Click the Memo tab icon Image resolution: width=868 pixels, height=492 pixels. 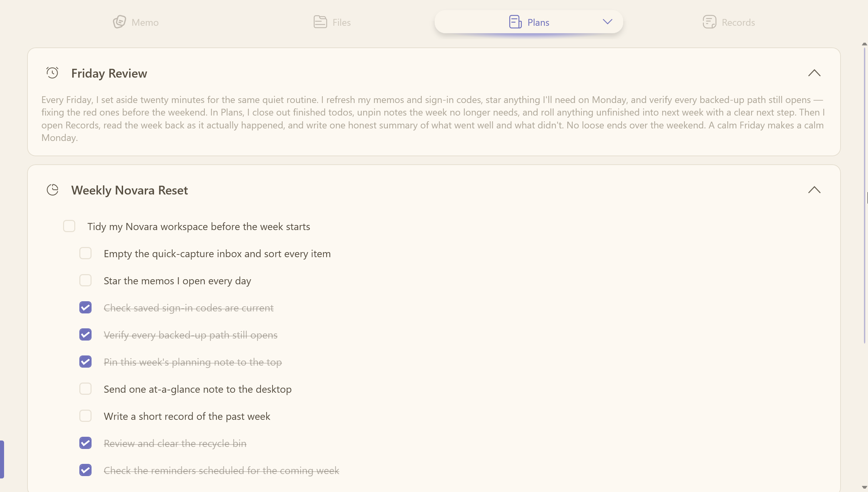click(x=119, y=22)
